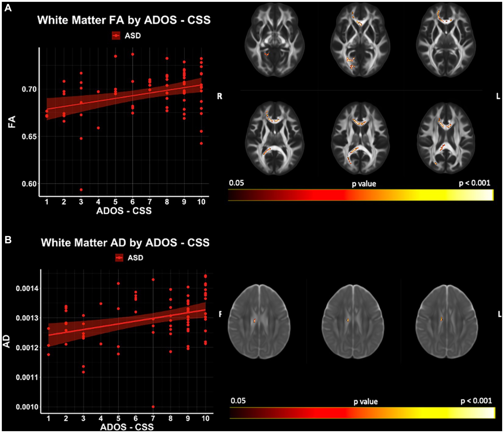Click the ASD legend marker in panel A
Screen dimensions: 504x433
(x=116, y=36)
